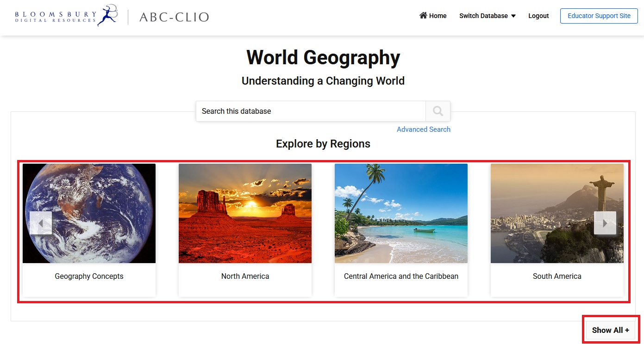Open Advanced Search
Image resolution: width=644 pixels, height=344 pixels.
[424, 129]
